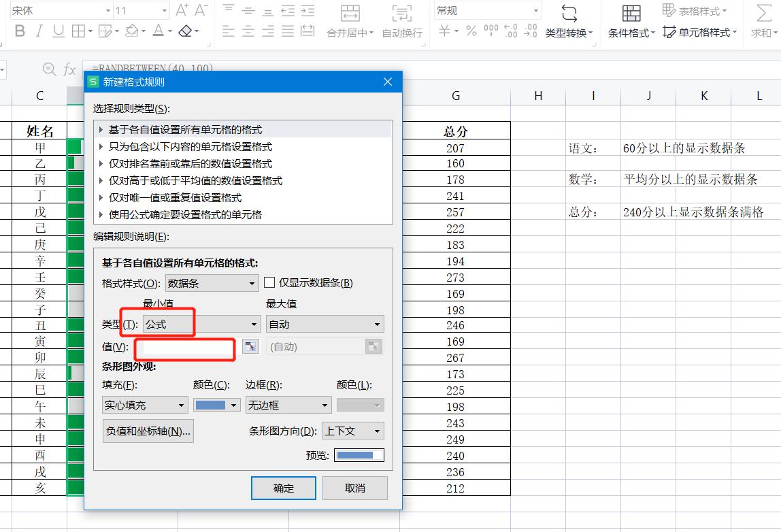Apply the ¥ currency number format
Screen dimensions: 781x532
(442, 31)
